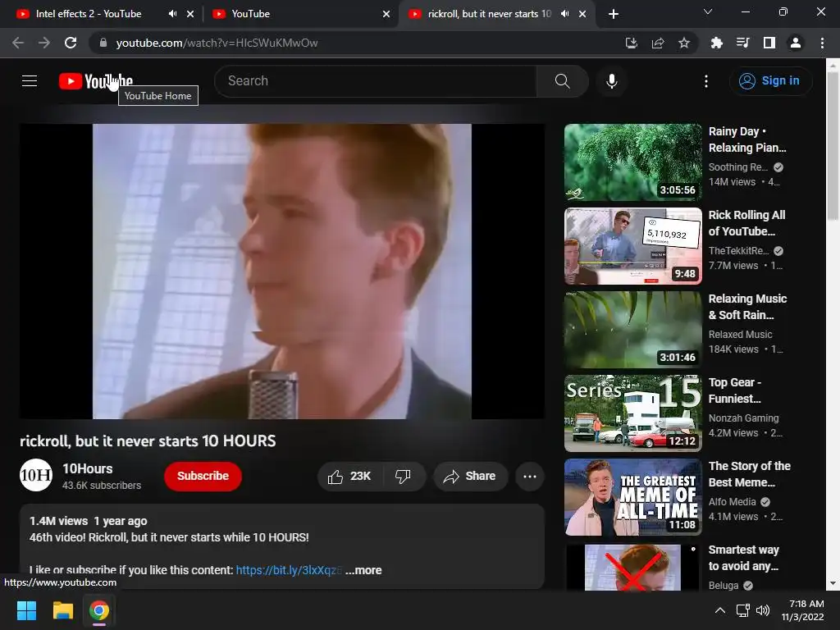
Task: Click the install app icon in address bar
Action: coord(632,43)
